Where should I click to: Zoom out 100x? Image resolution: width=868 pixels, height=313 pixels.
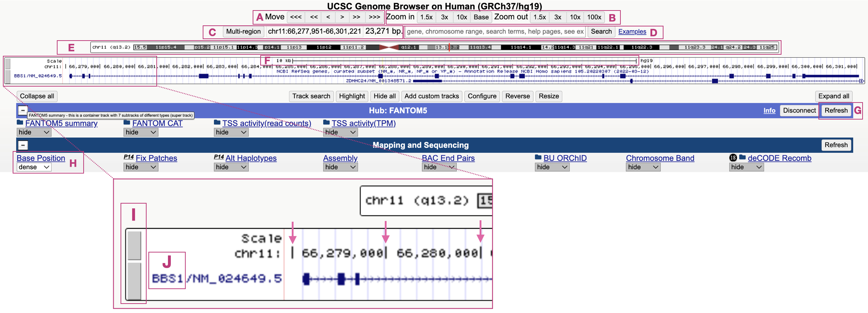click(594, 17)
